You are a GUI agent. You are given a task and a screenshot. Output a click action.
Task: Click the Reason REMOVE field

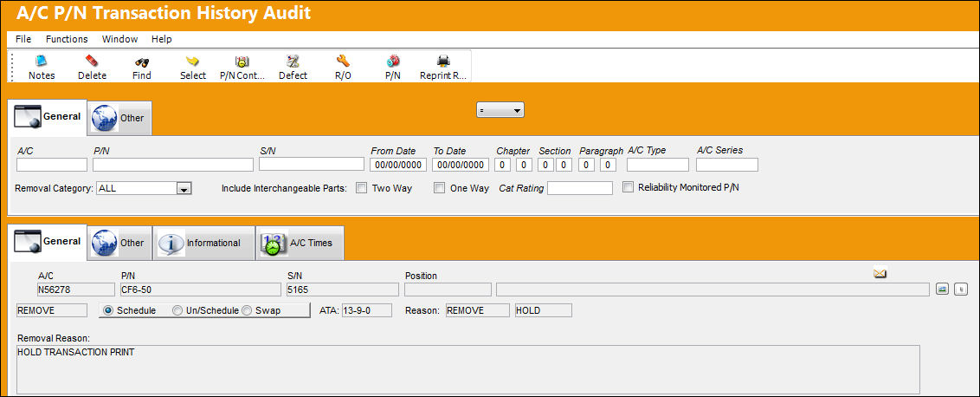[x=478, y=310]
